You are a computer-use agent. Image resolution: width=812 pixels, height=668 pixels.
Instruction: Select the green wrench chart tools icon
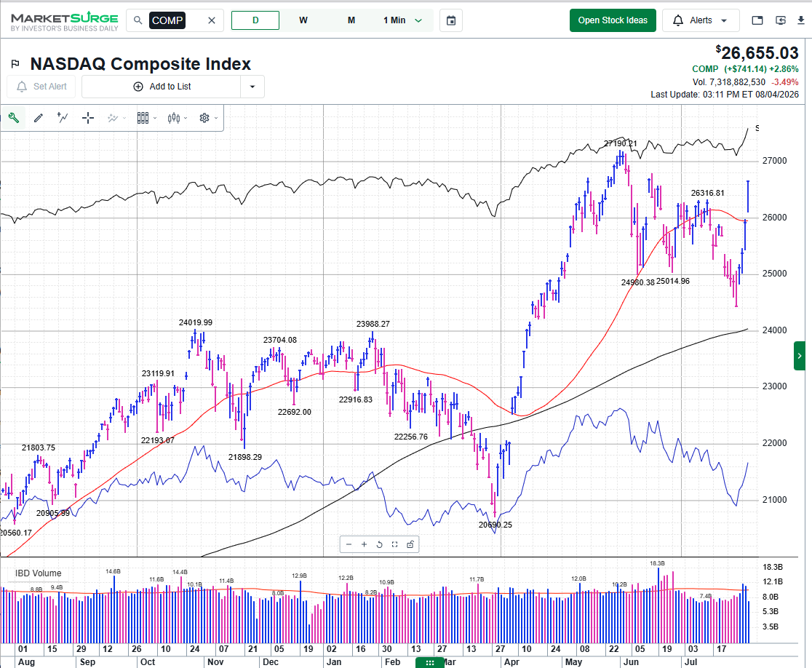coord(14,118)
